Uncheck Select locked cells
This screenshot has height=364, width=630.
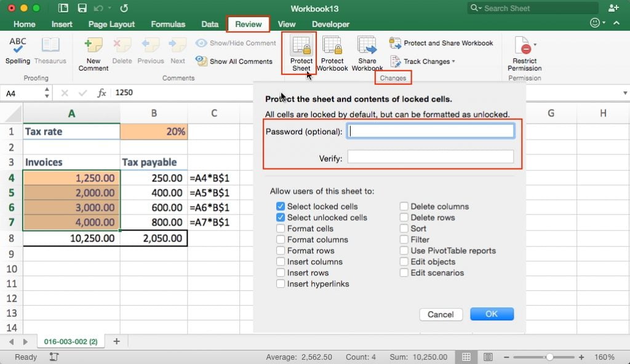pyautogui.click(x=281, y=206)
